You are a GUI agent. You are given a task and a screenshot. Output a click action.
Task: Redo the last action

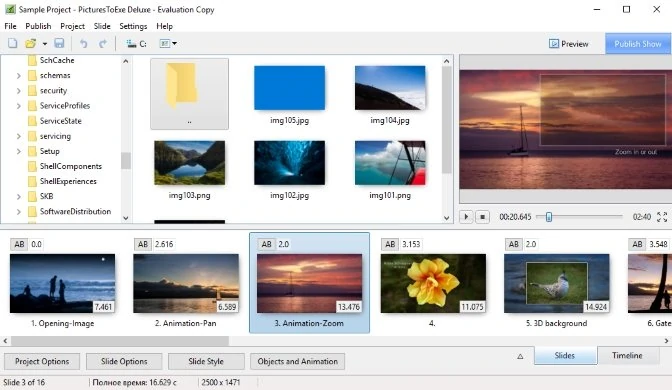click(103, 43)
